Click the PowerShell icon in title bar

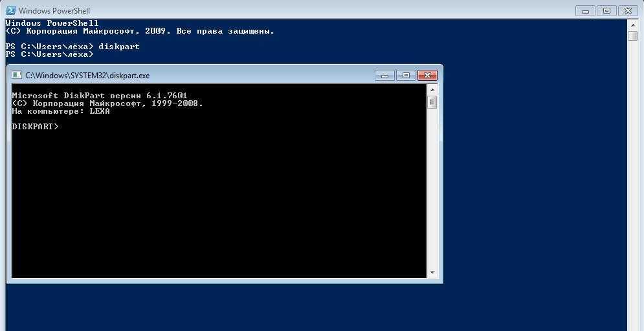(10, 10)
